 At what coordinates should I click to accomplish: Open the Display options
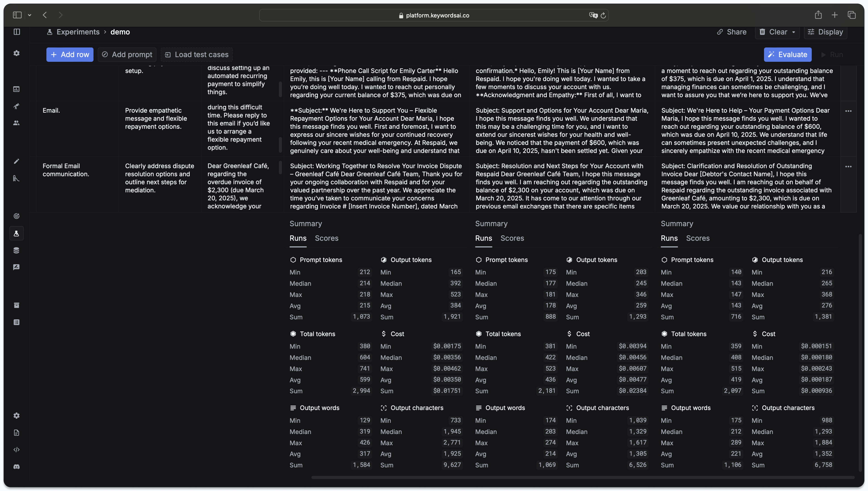(x=825, y=32)
